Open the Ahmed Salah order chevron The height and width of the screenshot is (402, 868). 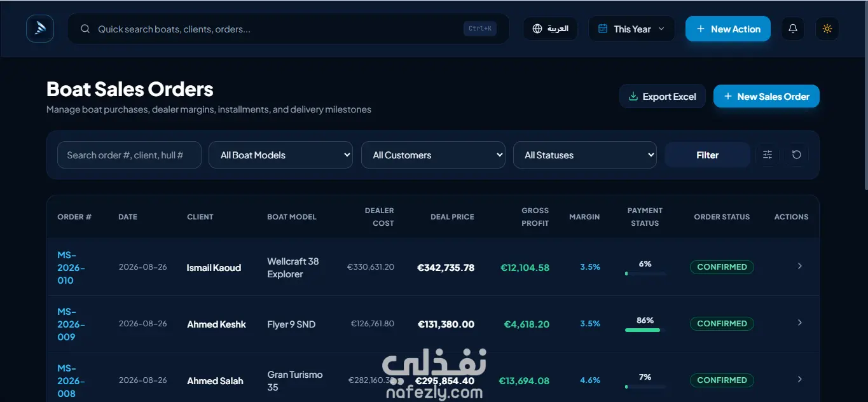799,380
